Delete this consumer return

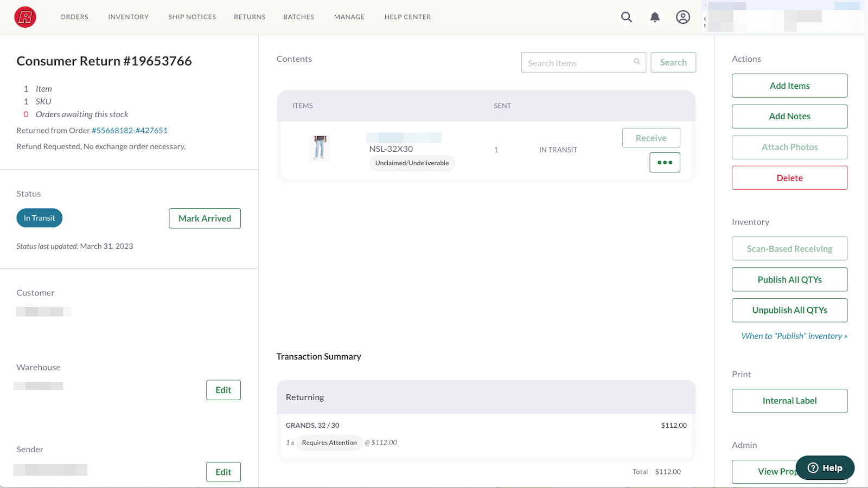click(x=789, y=177)
